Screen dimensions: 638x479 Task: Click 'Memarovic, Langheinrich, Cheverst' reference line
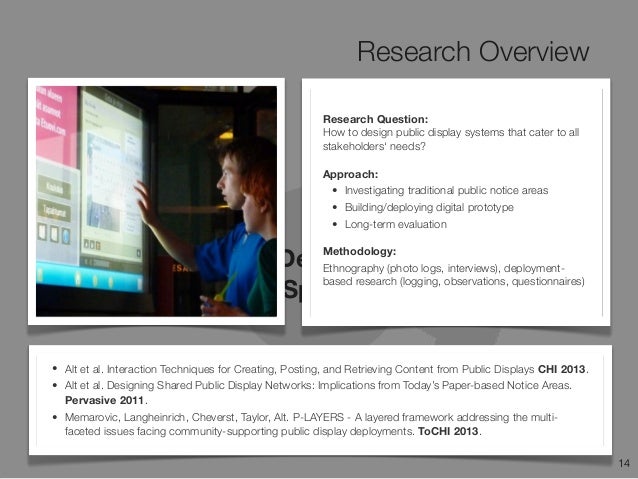click(311, 424)
